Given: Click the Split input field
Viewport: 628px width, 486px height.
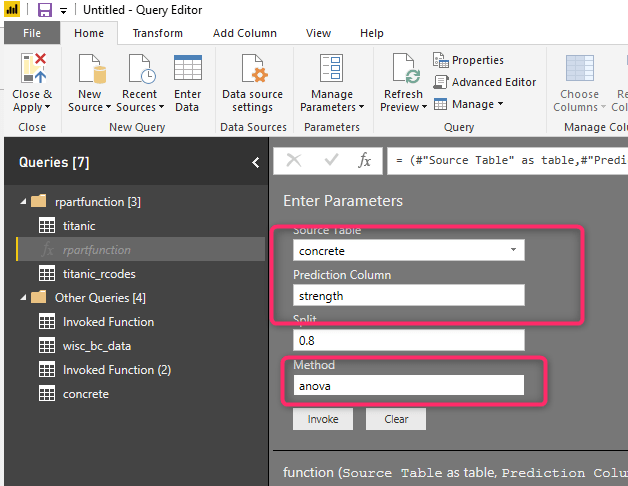Looking at the screenshot, I should point(409,340).
